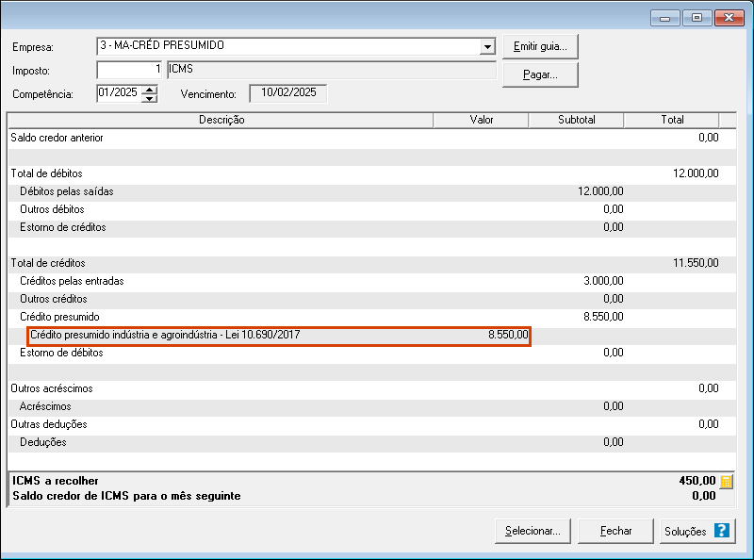This screenshot has width=754, height=560.
Task: Decrease Competência with the down arrow
Action: click(x=150, y=97)
